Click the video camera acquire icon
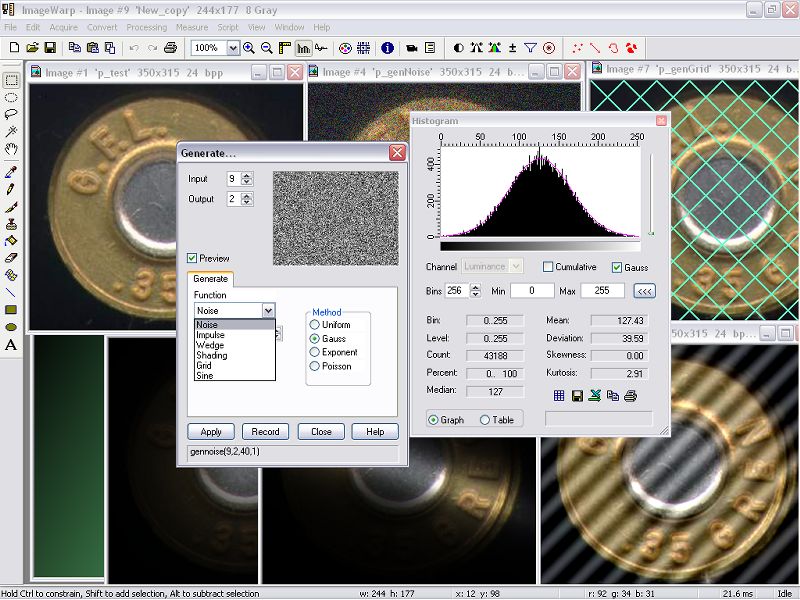Screen dimensions: 800x600 (x=412, y=48)
